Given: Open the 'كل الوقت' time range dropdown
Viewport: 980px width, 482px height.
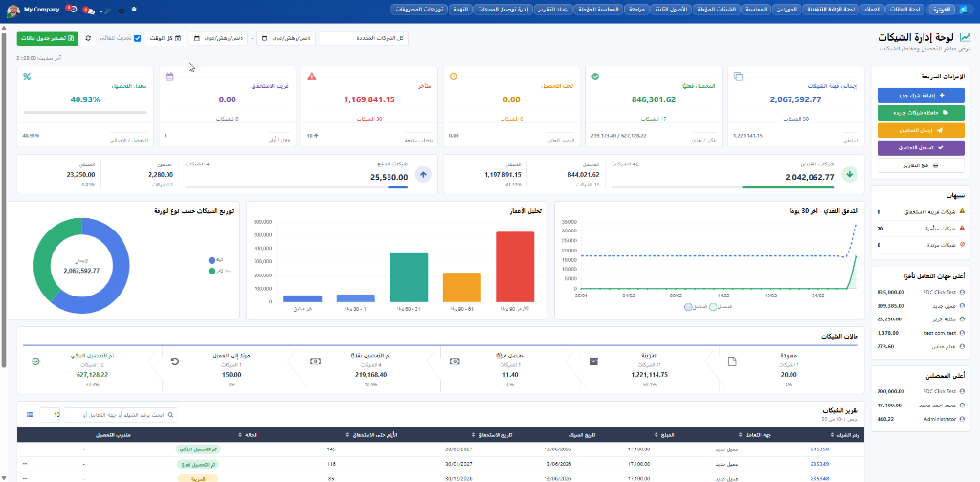Looking at the screenshot, I should click(x=166, y=38).
